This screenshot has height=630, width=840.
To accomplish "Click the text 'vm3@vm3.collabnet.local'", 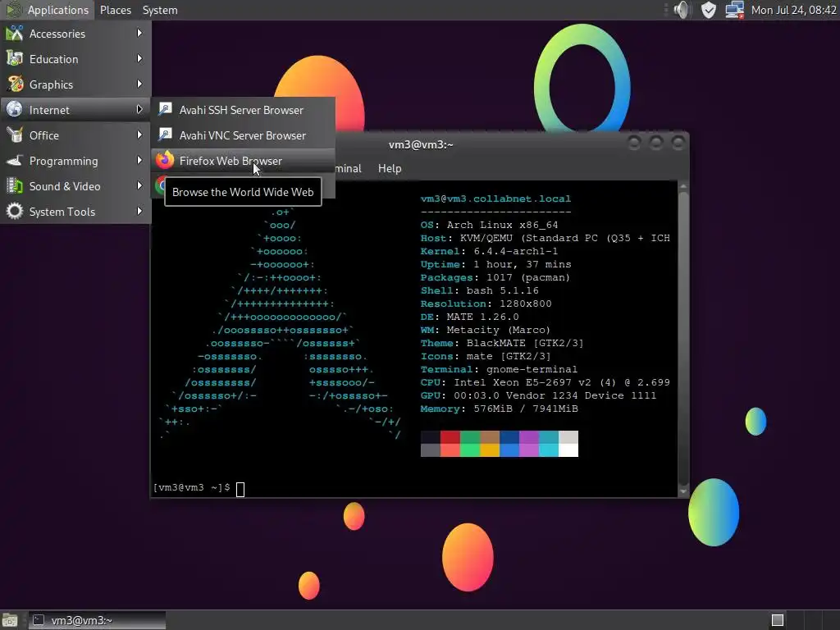I will pyautogui.click(x=495, y=199).
